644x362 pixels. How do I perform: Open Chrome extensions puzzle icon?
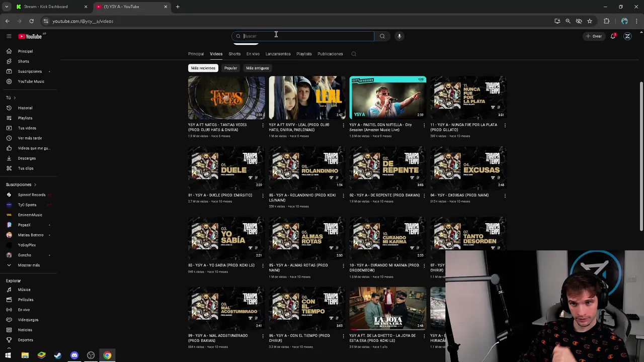606,21
